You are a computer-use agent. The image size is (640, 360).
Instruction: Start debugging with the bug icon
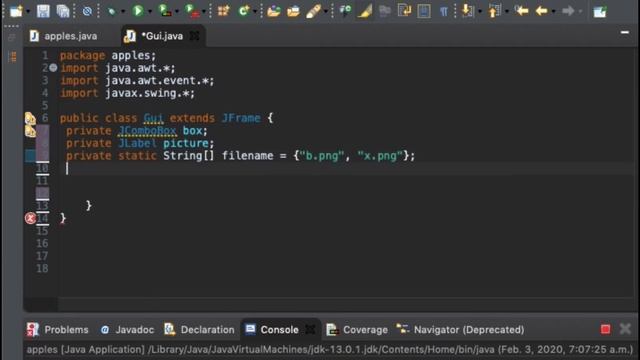(111, 11)
